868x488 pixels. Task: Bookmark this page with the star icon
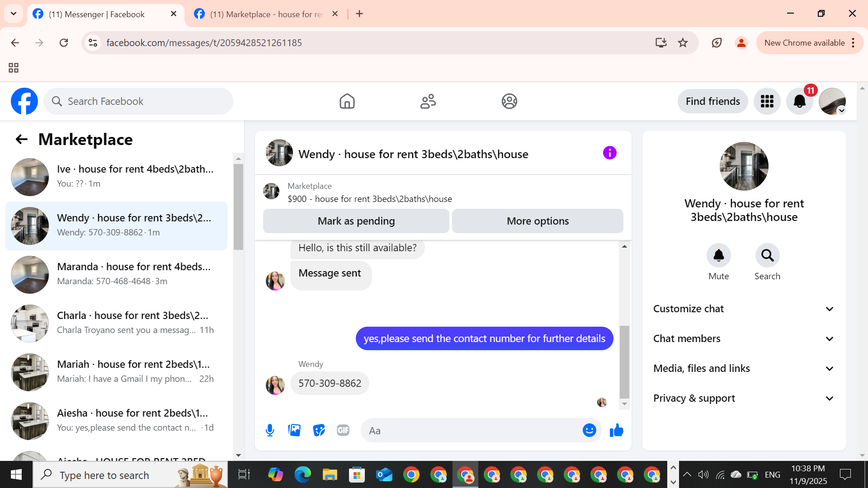click(683, 42)
